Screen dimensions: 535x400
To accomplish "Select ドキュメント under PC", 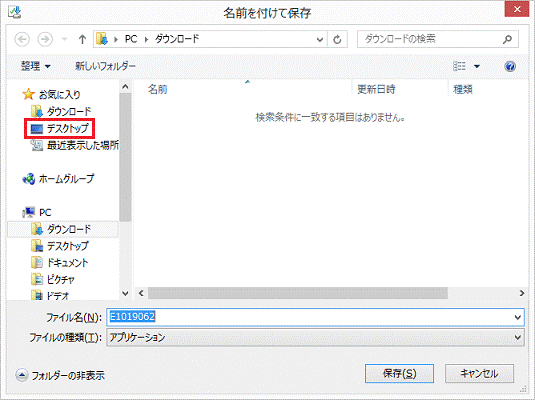I will tap(68, 263).
